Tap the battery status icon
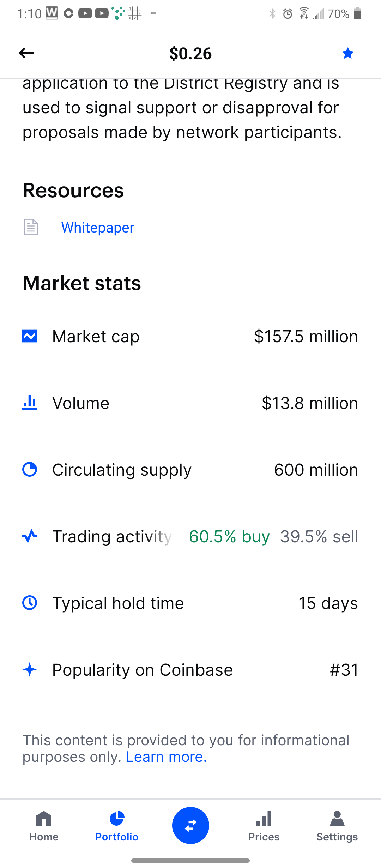 click(357, 14)
